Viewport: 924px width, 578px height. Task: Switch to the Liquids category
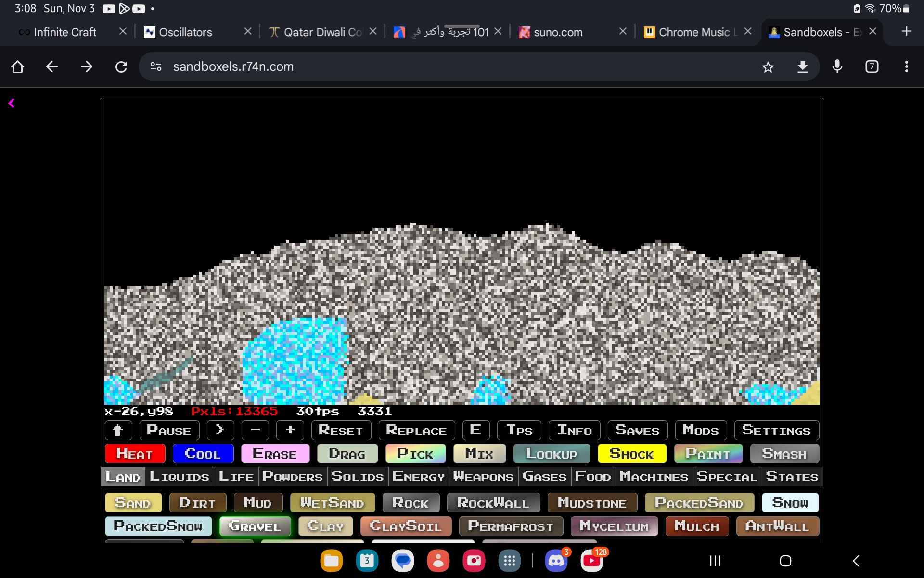click(x=179, y=476)
